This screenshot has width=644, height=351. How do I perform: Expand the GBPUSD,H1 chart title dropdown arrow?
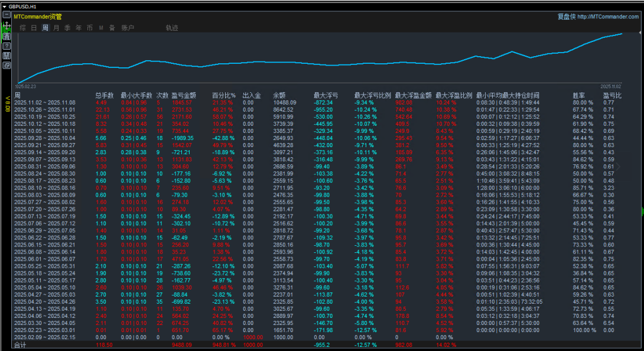(4, 6)
